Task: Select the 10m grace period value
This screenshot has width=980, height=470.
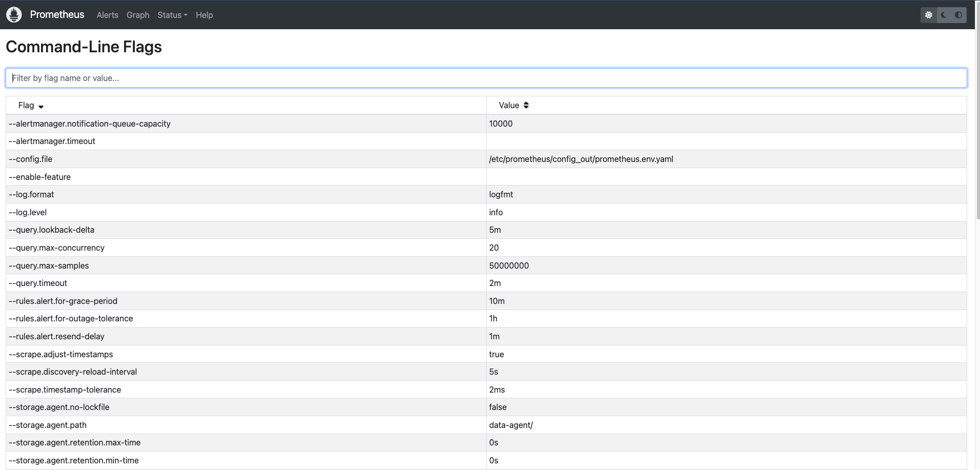Action: (497, 301)
